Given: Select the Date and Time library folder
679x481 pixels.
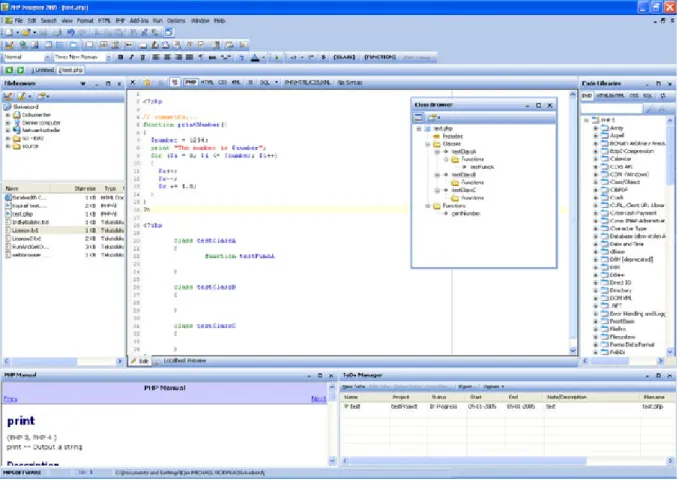Looking at the screenshot, I should coord(626,244).
